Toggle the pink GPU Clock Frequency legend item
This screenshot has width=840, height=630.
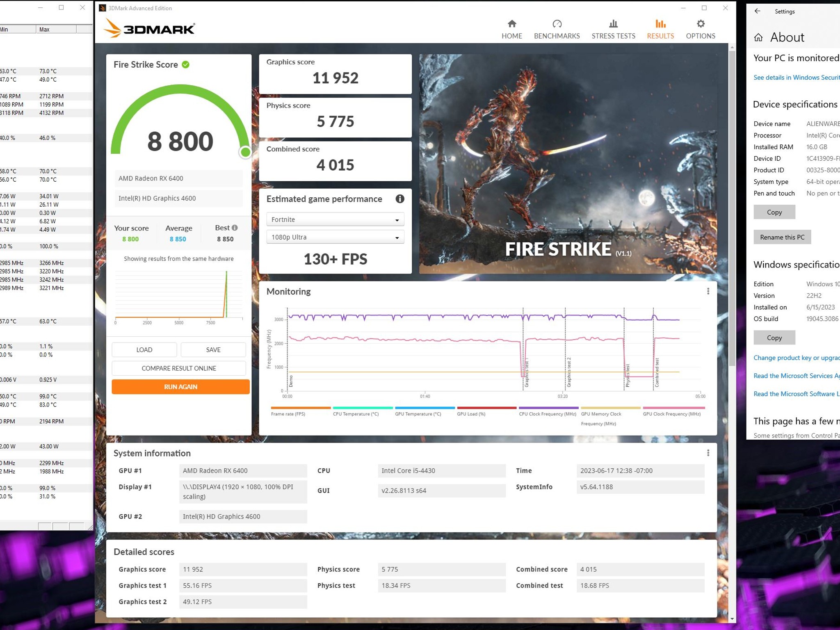point(673,411)
